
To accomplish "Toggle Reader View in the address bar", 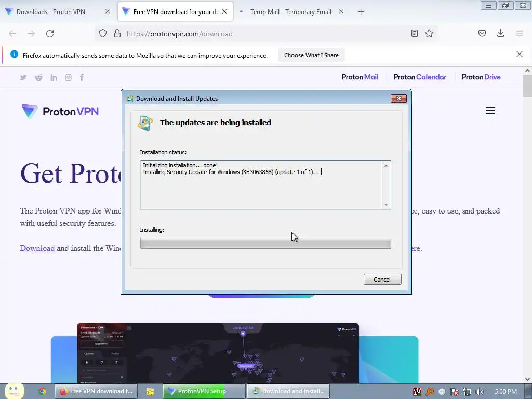I will point(414,33).
